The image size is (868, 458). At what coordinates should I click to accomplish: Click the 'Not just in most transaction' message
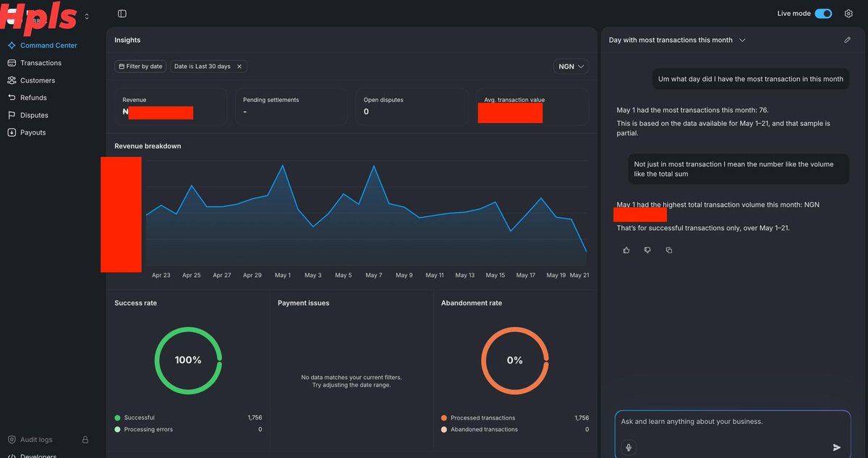[738, 169]
